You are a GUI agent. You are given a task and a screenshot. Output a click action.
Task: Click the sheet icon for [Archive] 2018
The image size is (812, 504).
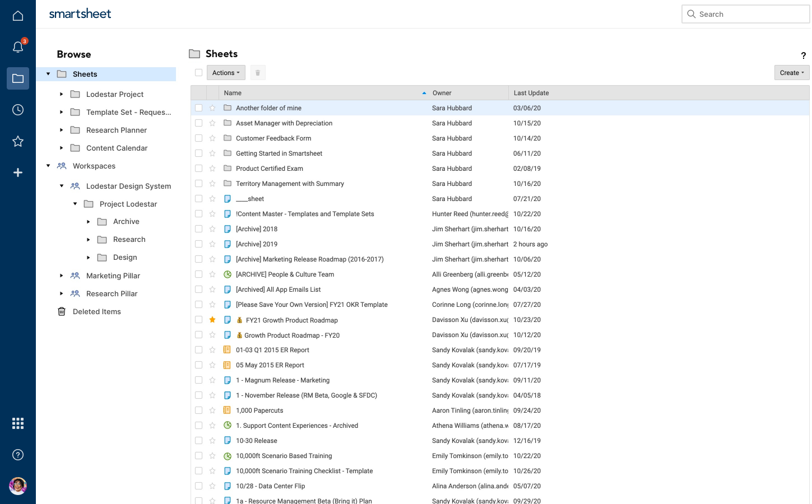tap(228, 229)
